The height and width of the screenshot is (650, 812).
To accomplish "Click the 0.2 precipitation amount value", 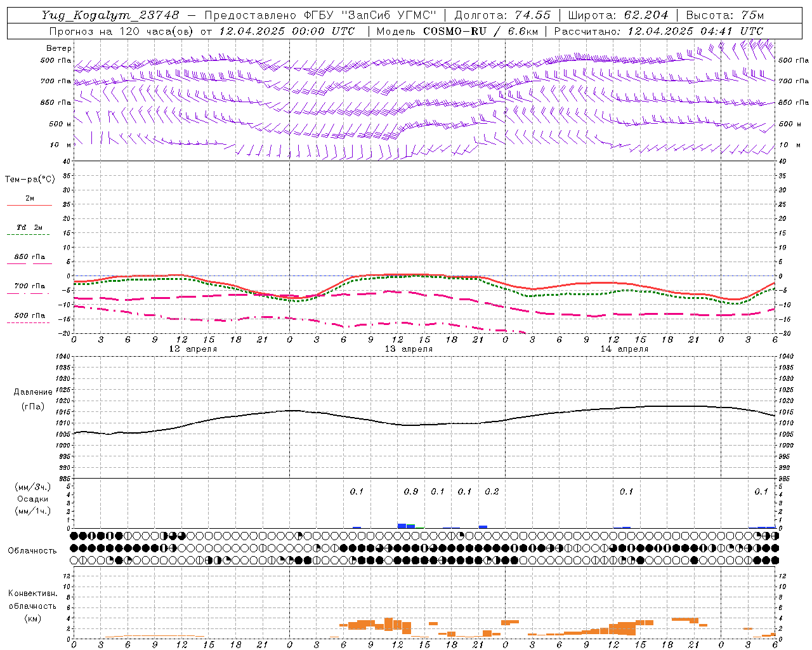I will [x=492, y=492].
